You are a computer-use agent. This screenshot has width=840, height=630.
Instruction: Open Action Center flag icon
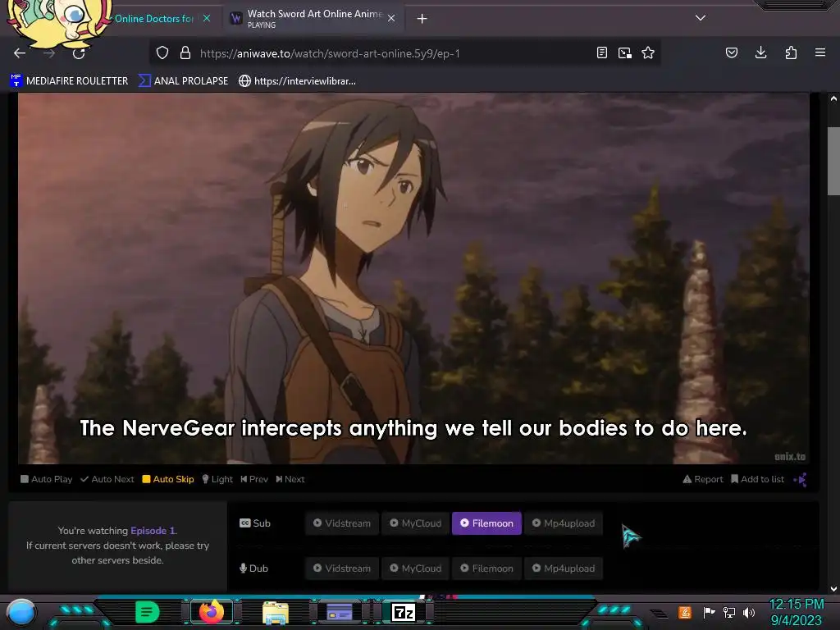click(x=709, y=612)
